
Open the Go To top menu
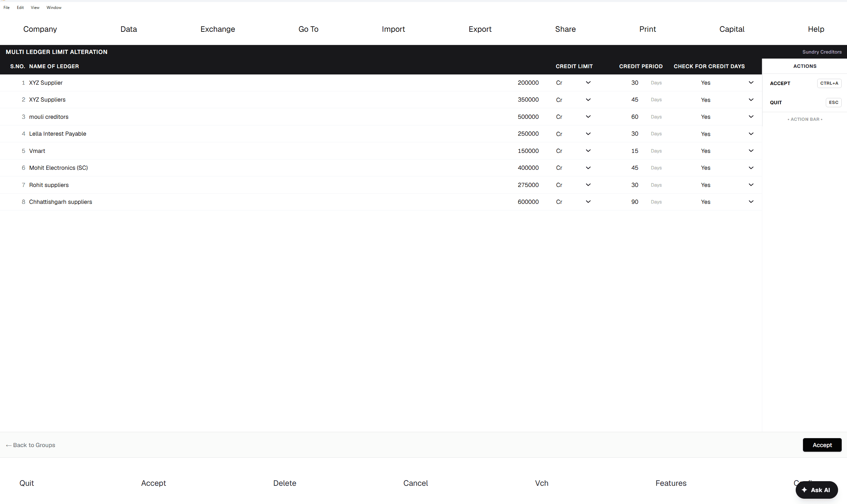[x=308, y=29]
